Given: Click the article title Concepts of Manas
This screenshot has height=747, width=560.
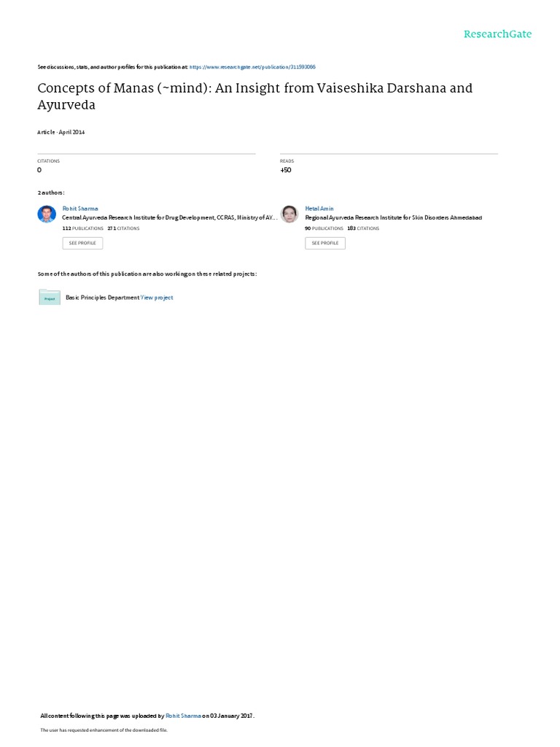Looking at the screenshot, I should click(x=254, y=96).
